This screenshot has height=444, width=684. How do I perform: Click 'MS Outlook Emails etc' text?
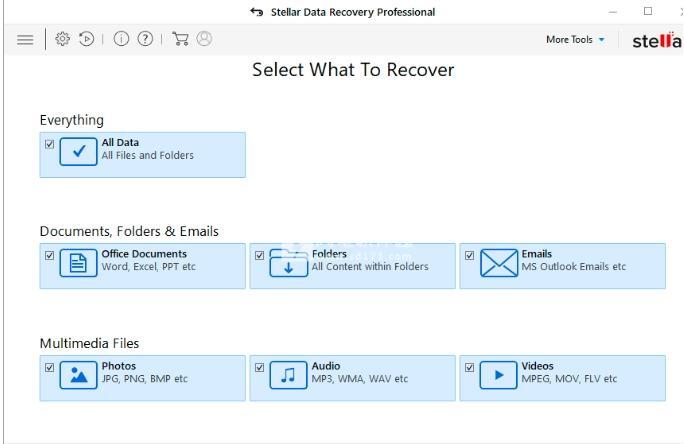pyautogui.click(x=574, y=266)
